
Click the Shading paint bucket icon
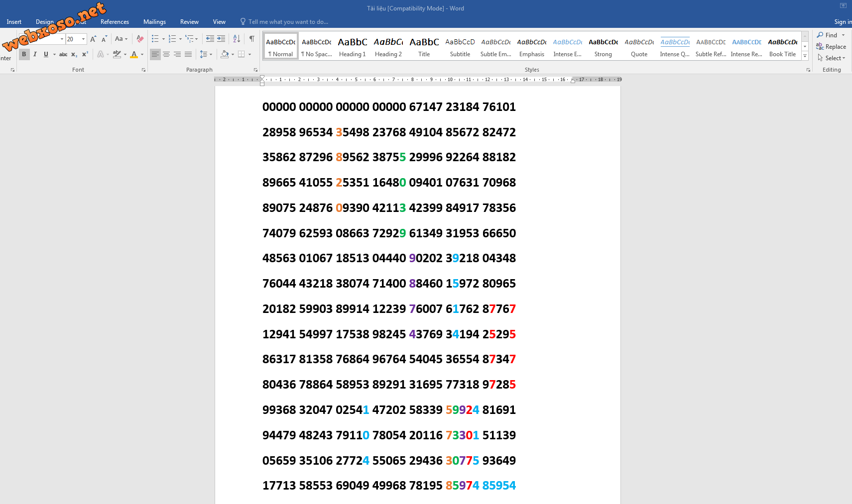pos(225,54)
